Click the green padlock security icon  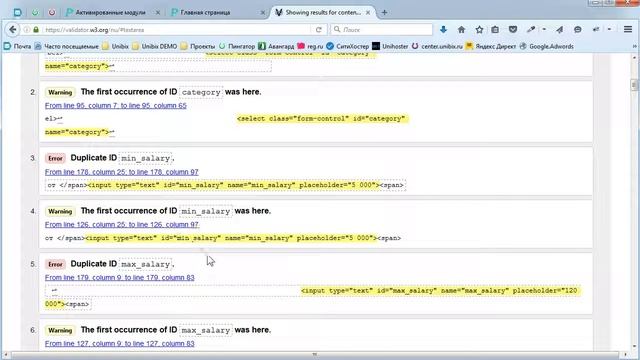36,30
